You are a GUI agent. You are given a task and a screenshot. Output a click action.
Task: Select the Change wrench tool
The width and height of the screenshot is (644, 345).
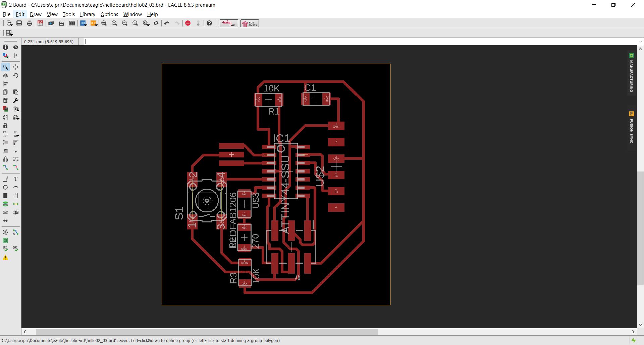tap(16, 100)
